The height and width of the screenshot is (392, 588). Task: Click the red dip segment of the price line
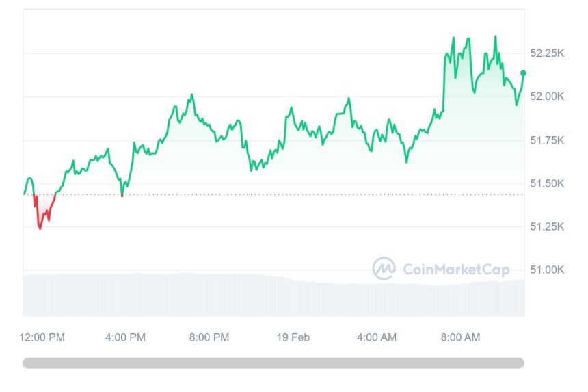41,223
